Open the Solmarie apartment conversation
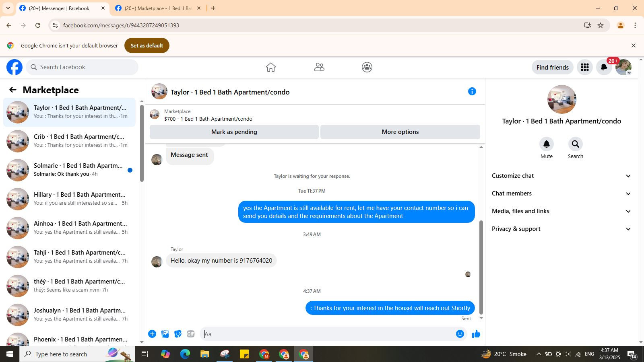 [69, 170]
